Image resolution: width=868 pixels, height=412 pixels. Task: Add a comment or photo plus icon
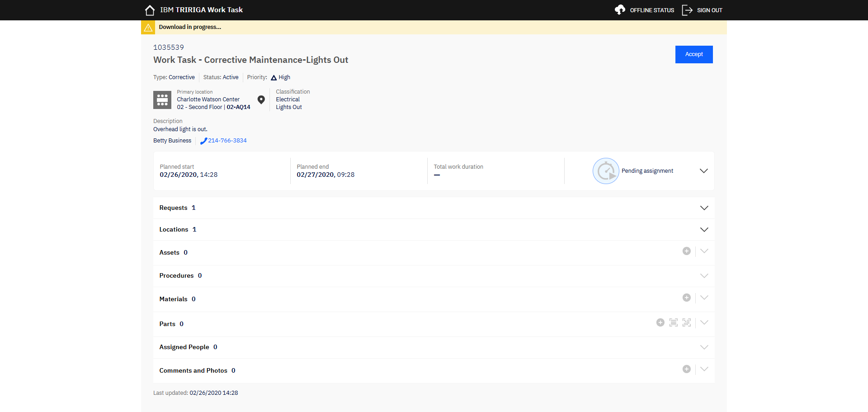click(x=687, y=369)
